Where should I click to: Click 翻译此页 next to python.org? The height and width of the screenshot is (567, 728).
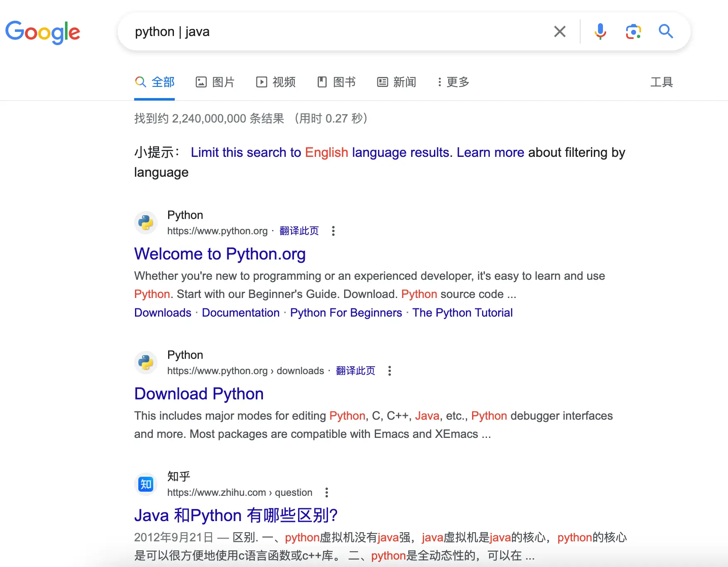tap(299, 231)
